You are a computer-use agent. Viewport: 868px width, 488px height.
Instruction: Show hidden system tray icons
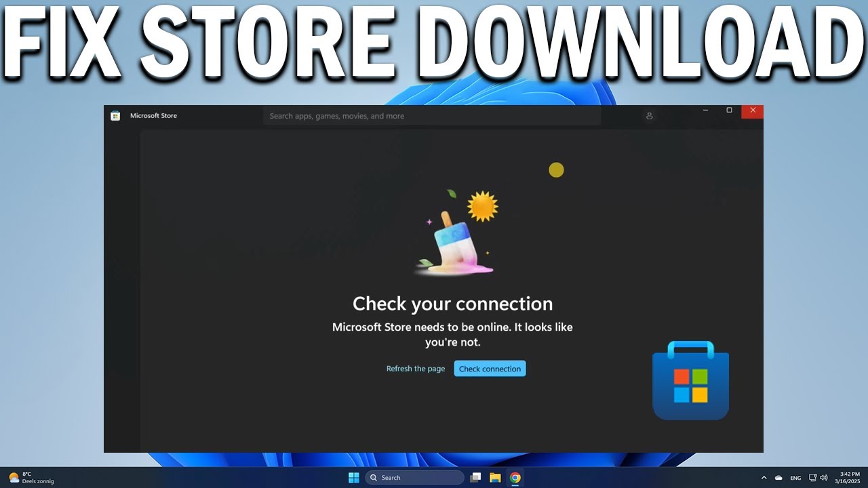[764, 478]
